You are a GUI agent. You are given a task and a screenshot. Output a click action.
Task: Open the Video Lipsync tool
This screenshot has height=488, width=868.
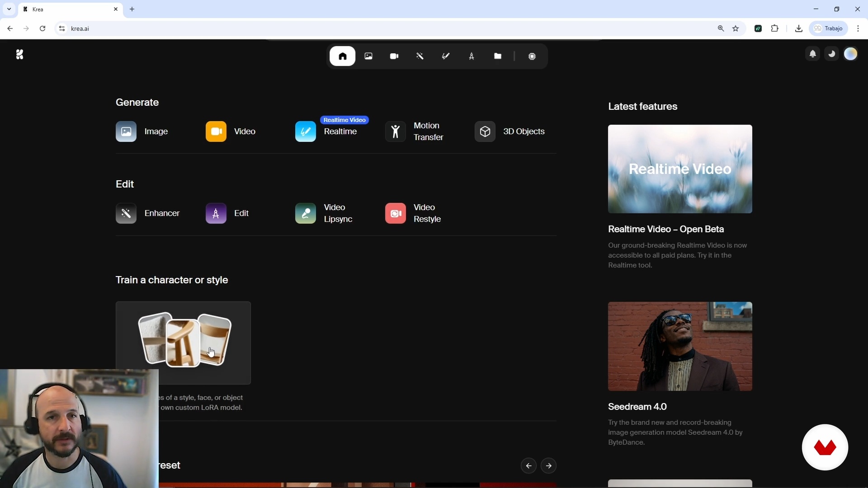pyautogui.click(x=324, y=213)
